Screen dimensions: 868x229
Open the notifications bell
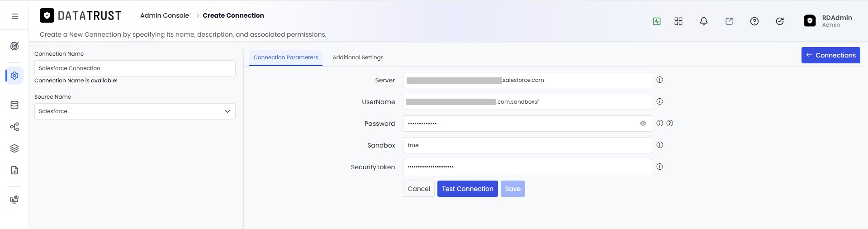coord(704,21)
